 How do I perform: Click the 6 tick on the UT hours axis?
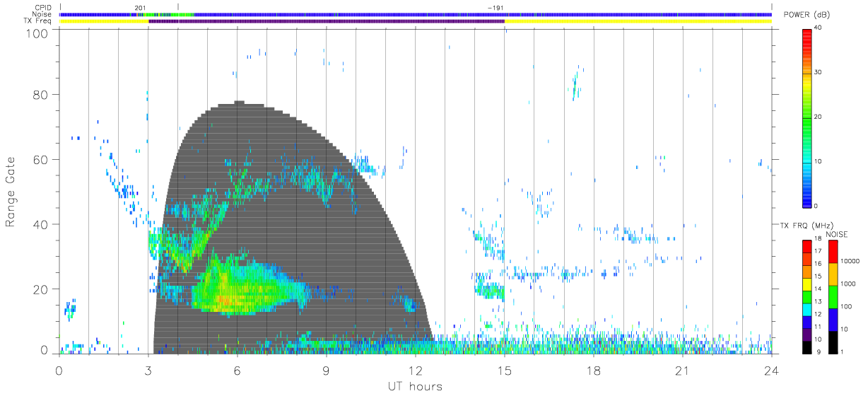pyautogui.click(x=237, y=371)
